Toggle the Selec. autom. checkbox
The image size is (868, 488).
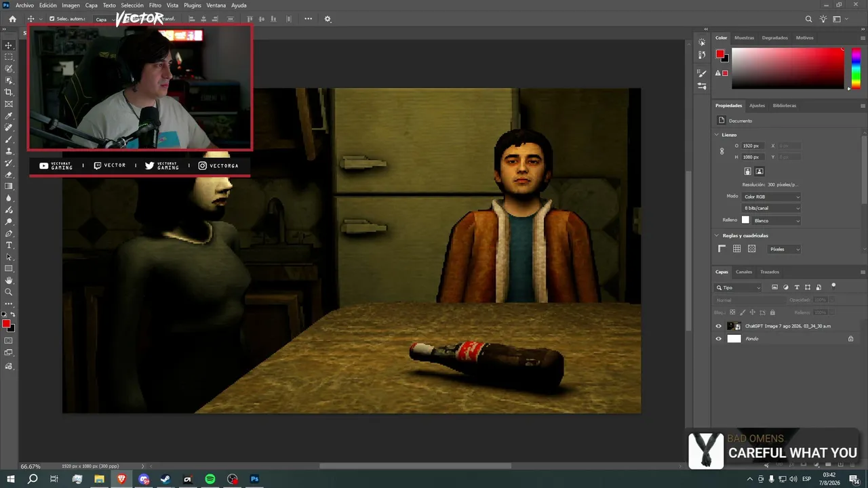(x=52, y=19)
